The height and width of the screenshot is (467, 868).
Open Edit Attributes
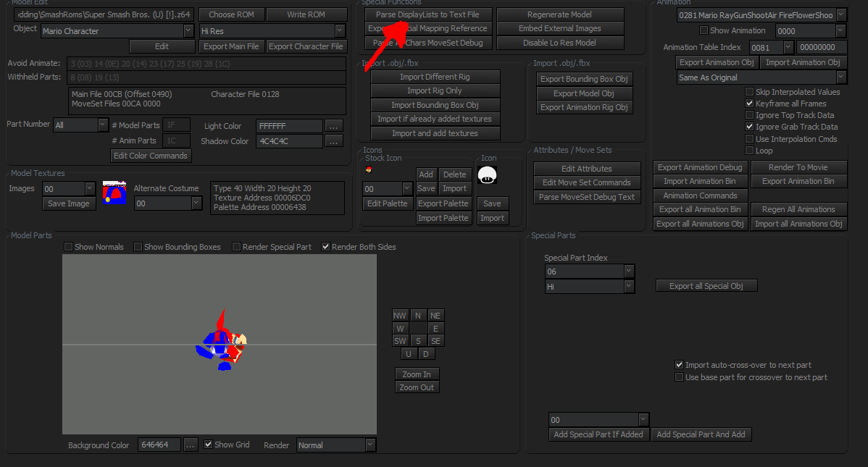587,169
